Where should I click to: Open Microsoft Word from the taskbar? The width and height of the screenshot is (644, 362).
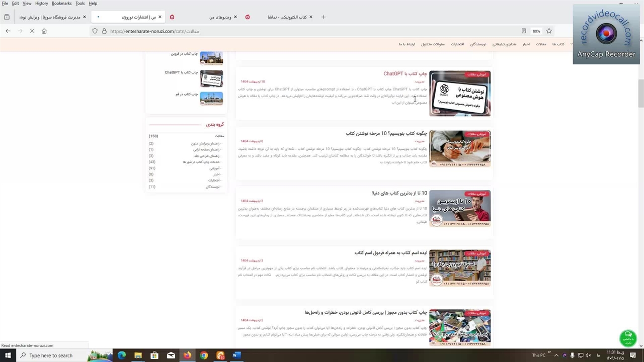236,355
